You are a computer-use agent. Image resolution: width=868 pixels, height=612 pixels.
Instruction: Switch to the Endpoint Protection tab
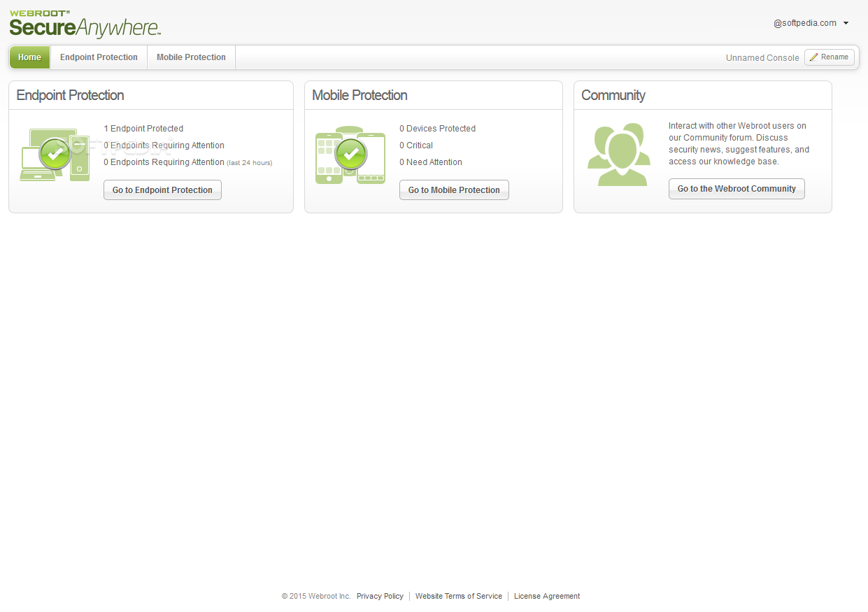(x=99, y=57)
